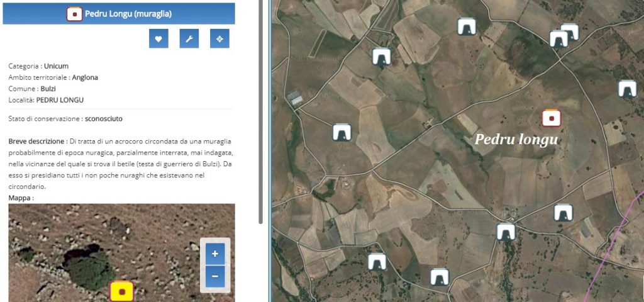The width and height of the screenshot is (644, 302).
Task: Select the red Pedru longu site marker
Action: click(x=551, y=118)
